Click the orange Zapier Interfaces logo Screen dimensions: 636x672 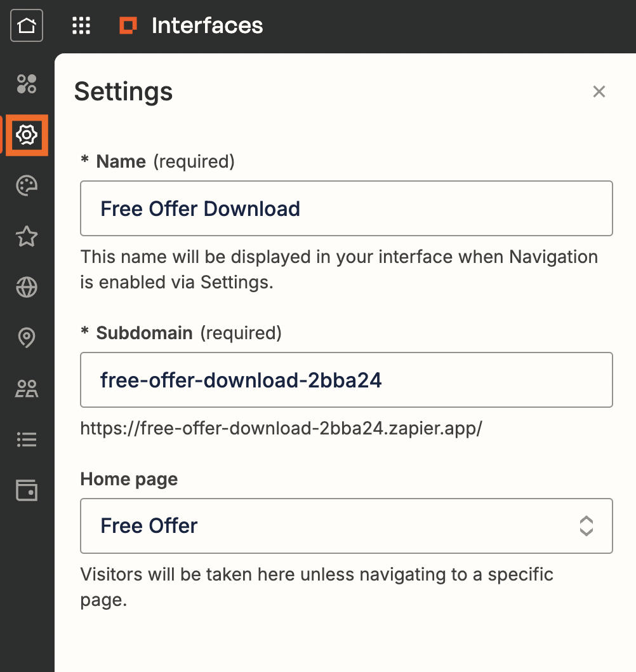pos(128,25)
